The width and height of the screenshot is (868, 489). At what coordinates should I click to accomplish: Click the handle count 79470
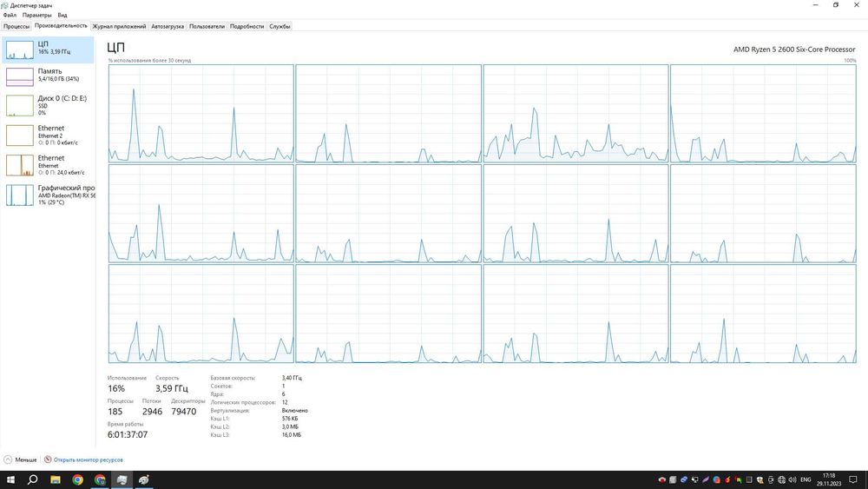point(184,412)
